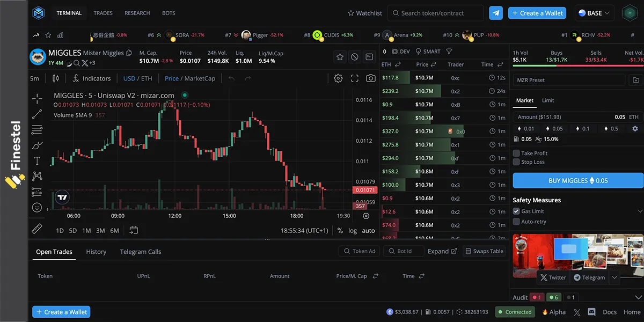The height and width of the screenshot is (322, 644).
Task: Click the Mizar logo in top-left
Action: [38, 13]
